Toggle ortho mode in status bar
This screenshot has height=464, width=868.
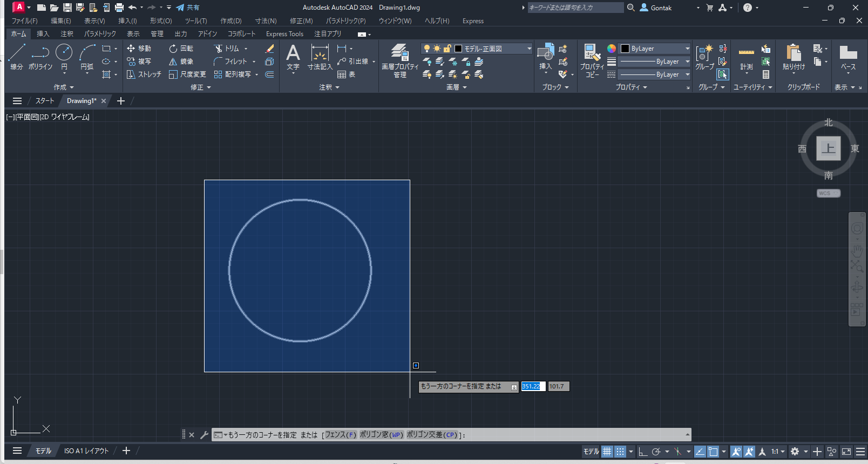click(642, 452)
